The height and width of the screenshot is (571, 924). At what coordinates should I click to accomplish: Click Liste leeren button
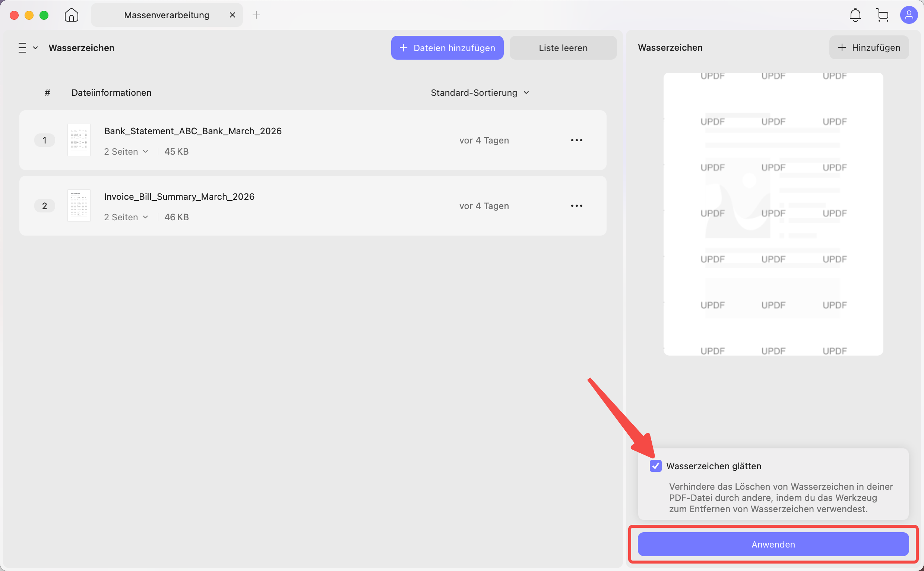(563, 48)
